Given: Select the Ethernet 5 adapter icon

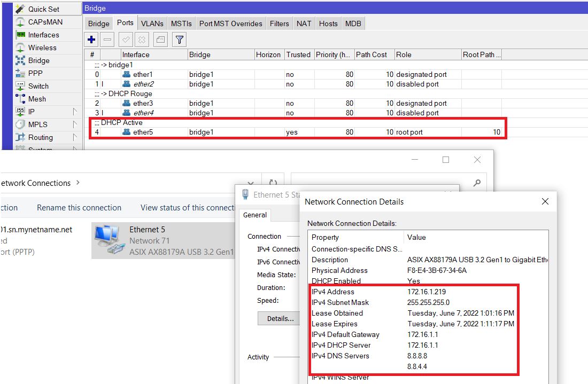Looking at the screenshot, I should 109,240.
